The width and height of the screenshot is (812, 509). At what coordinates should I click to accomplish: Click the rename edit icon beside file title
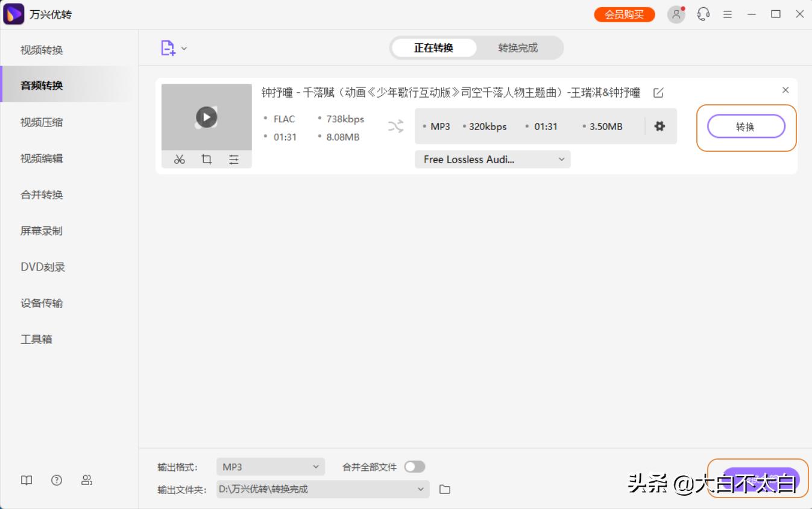658,93
